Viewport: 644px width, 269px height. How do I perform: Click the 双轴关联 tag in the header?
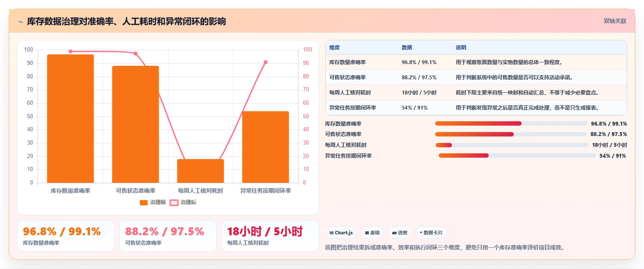coord(615,21)
